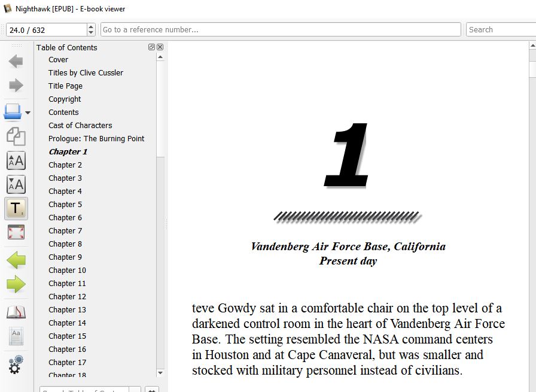Open Prologue: The Burning Point
536x392 pixels.
coord(96,138)
